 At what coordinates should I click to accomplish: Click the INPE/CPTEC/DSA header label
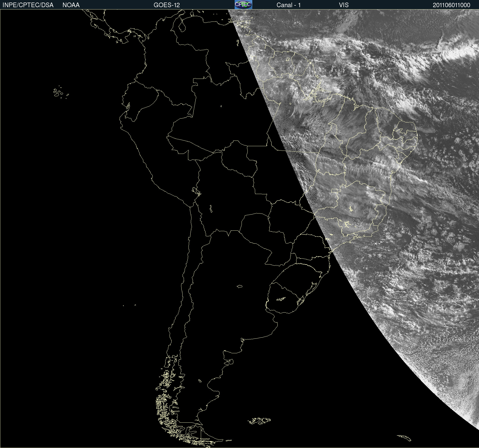coord(28,5)
